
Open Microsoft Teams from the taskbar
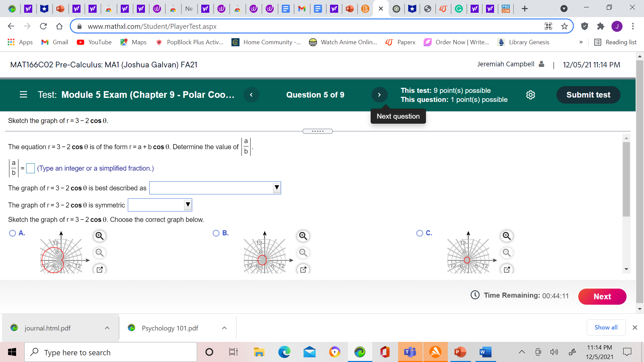click(x=410, y=352)
